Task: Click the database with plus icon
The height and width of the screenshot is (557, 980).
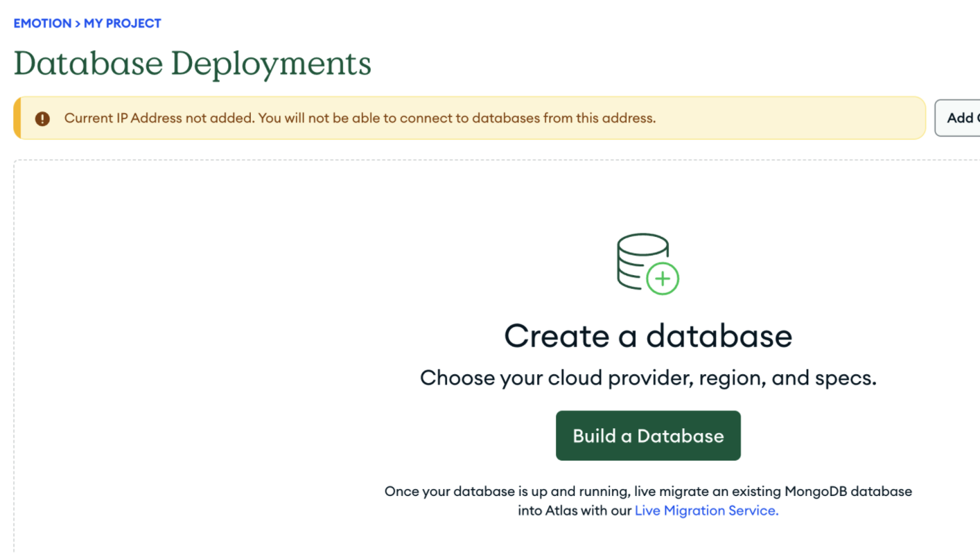Action: [x=648, y=264]
